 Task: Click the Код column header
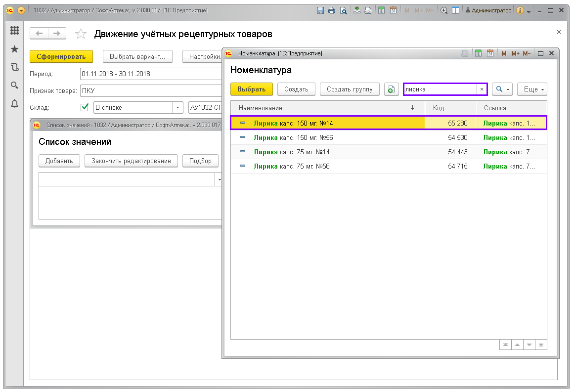(450, 108)
